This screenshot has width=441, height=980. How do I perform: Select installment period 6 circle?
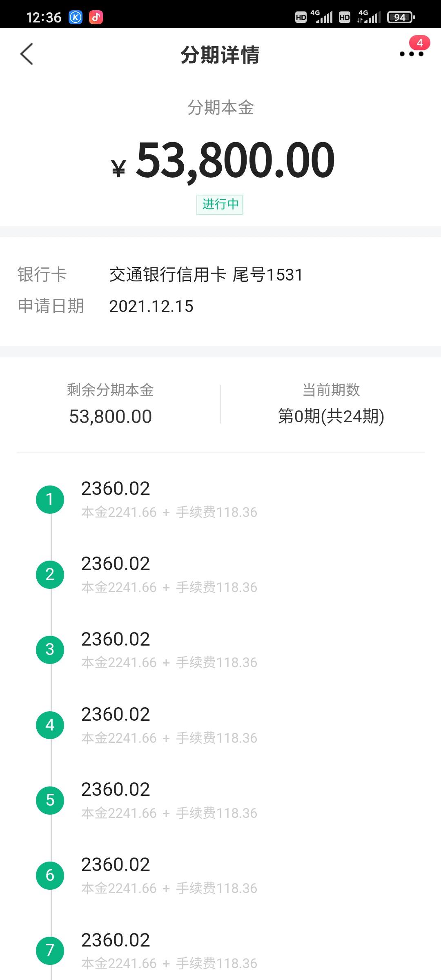click(x=50, y=875)
